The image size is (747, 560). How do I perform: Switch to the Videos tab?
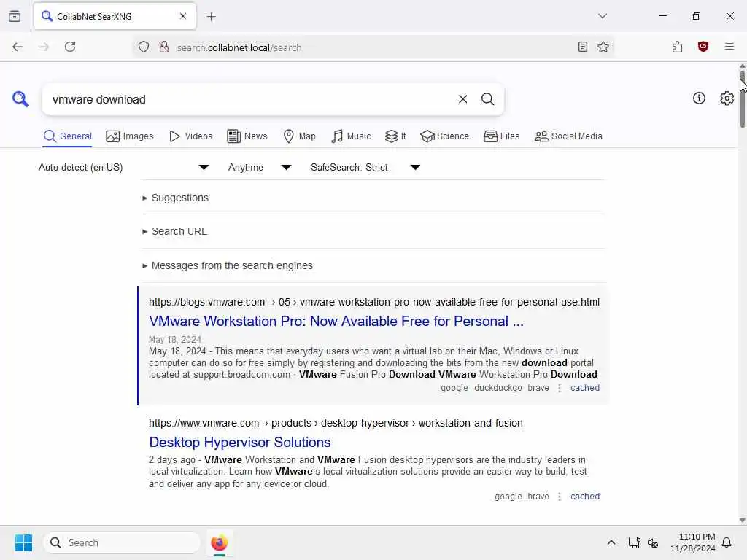coord(190,136)
